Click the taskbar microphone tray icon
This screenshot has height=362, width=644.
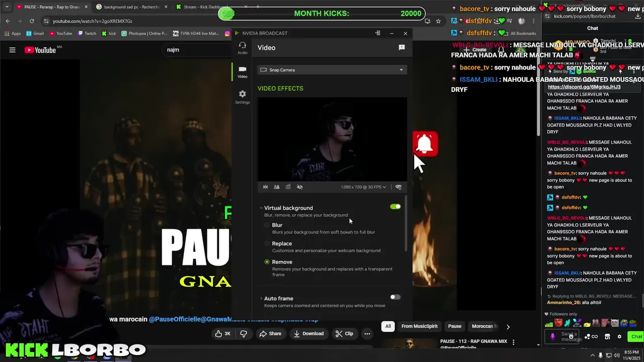[x=601, y=355]
